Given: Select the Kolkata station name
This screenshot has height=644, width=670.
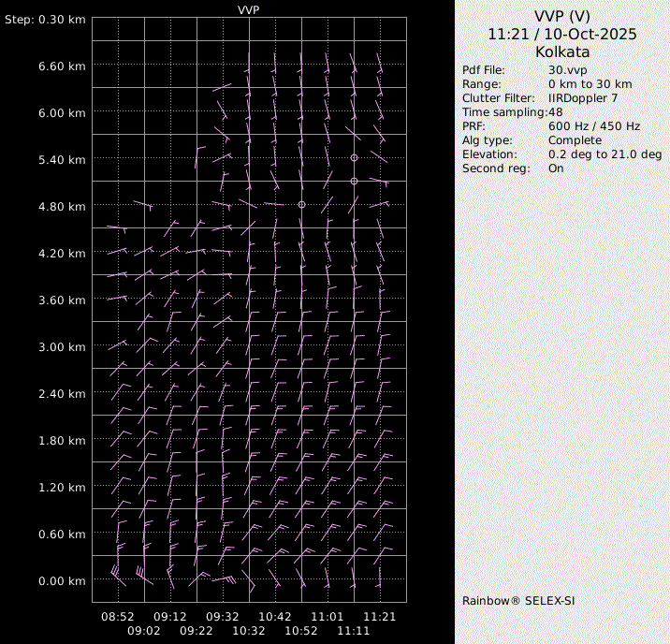Looking at the screenshot, I should [561, 52].
